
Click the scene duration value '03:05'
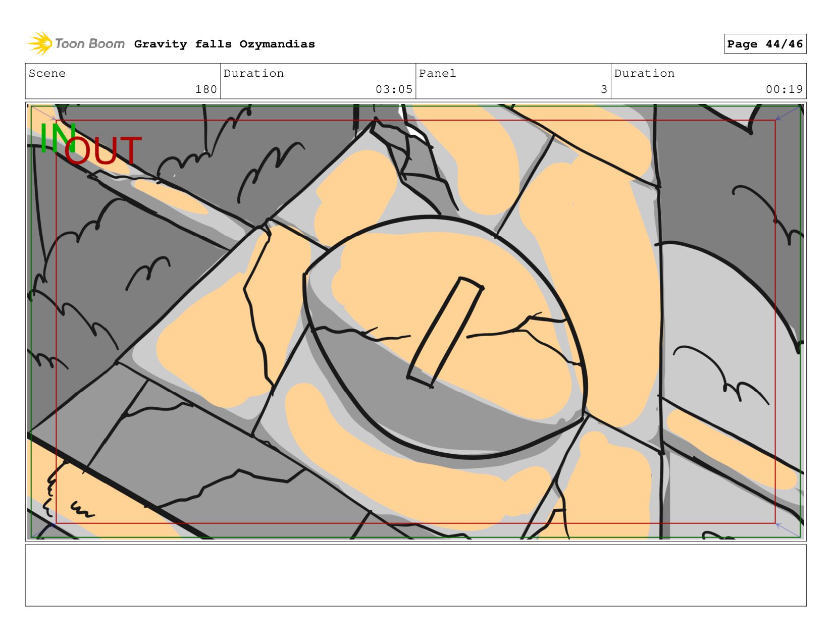394,89
